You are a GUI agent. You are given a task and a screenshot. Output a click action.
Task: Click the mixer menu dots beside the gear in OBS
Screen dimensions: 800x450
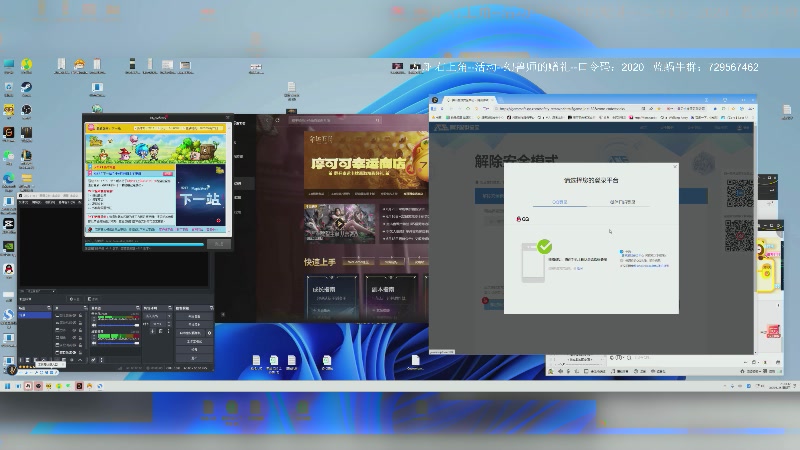point(102,360)
